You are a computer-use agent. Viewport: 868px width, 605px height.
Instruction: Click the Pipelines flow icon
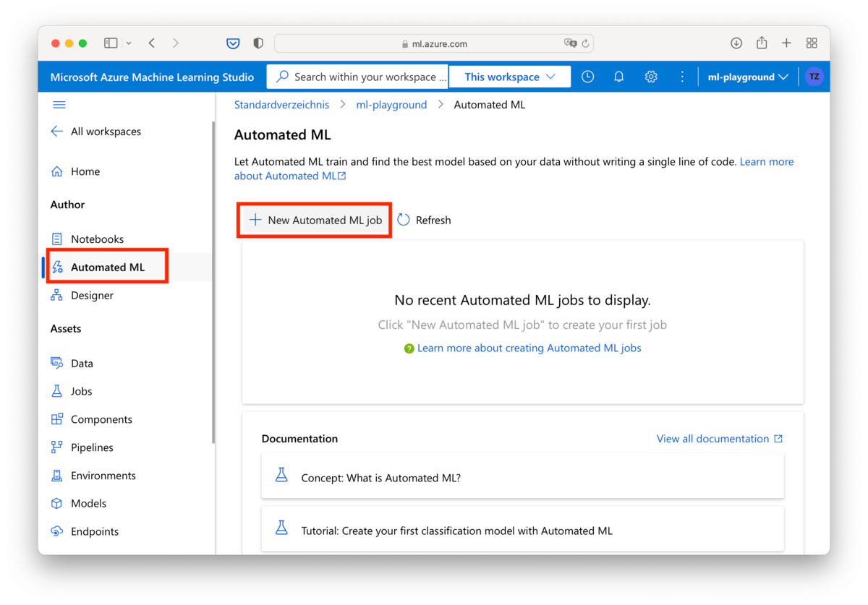click(56, 447)
